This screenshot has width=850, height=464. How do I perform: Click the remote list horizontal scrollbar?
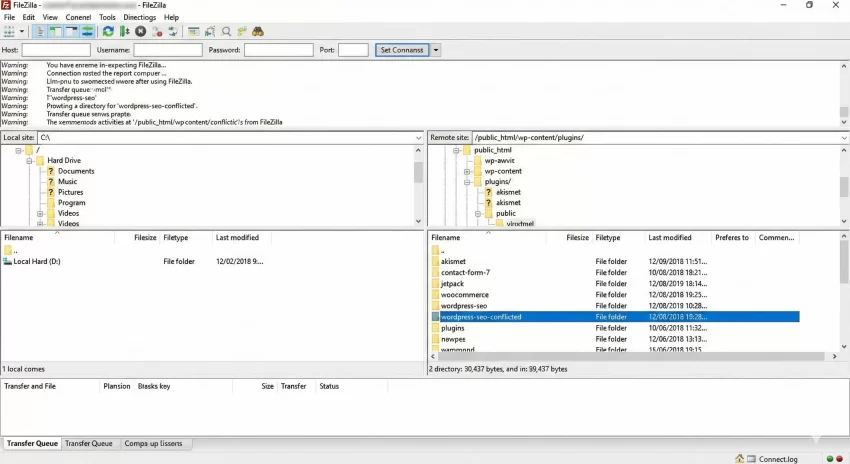[x=633, y=356]
